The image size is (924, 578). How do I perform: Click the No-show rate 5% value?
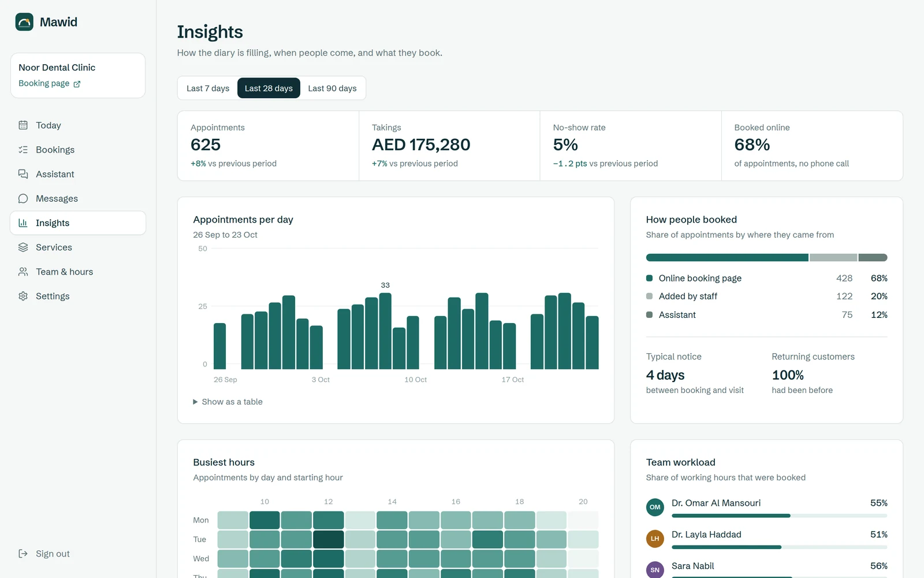click(565, 144)
